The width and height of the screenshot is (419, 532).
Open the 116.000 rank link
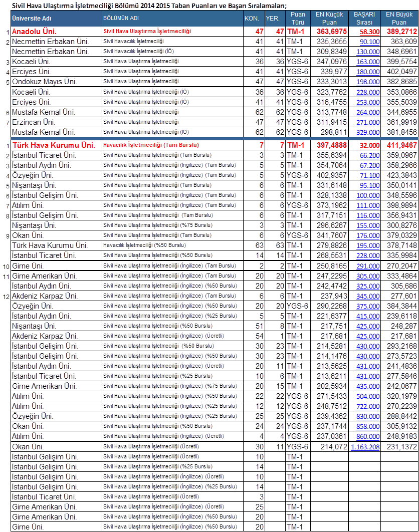pos(368,215)
